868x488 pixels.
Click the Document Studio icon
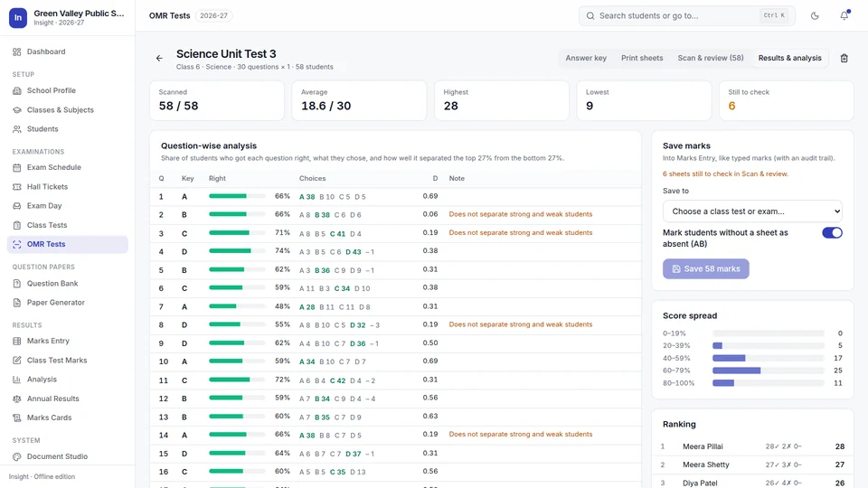click(x=16, y=456)
